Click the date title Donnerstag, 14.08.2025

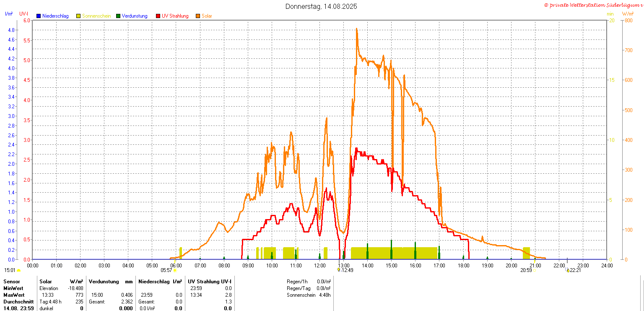tap(322, 6)
